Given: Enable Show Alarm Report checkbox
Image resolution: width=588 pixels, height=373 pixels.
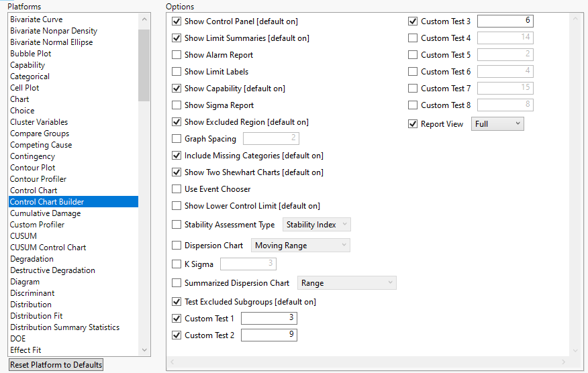Looking at the screenshot, I should [x=177, y=55].
